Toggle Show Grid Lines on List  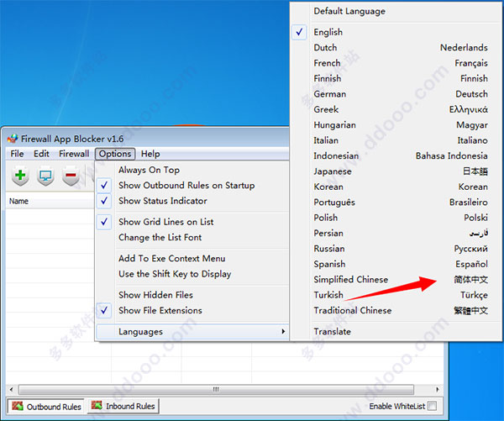(192, 222)
